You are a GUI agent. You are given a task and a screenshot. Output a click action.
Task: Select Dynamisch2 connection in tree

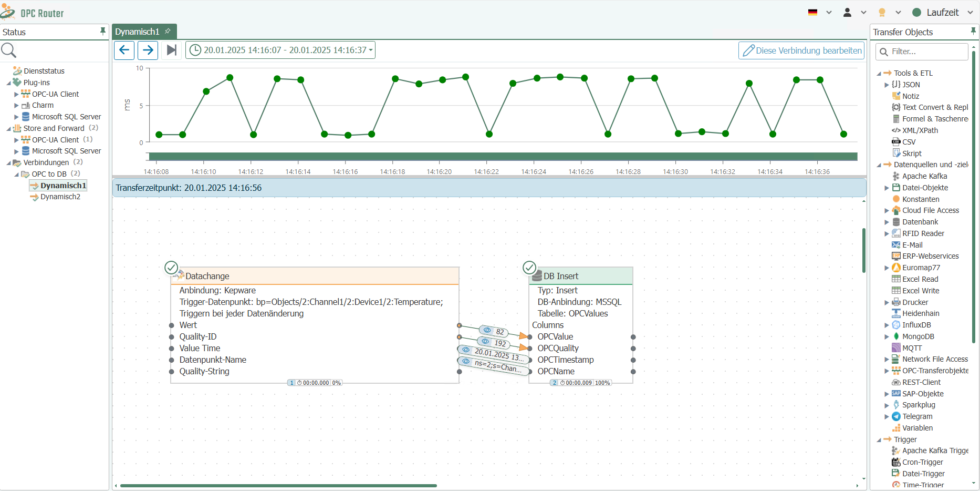[60, 197]
